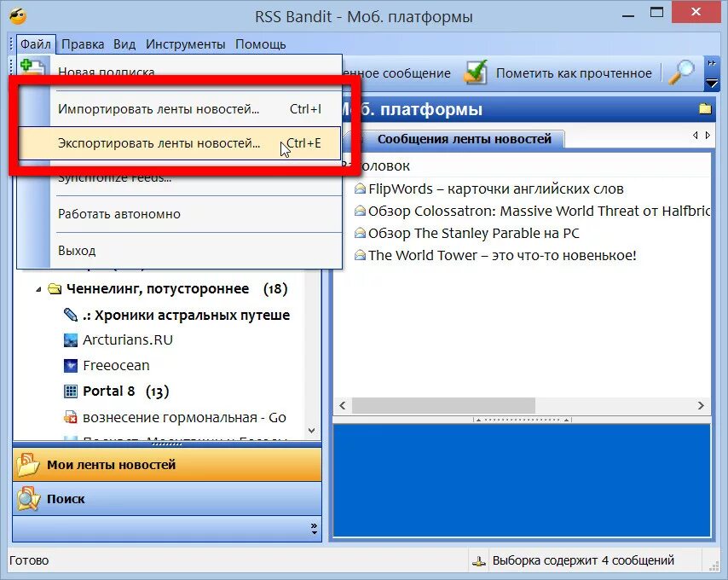This screenshot has height=580, width=728.
Task: Switch to Сообщения ленты новостей tab
Action: pyautogui.click(x=464, y=139)
